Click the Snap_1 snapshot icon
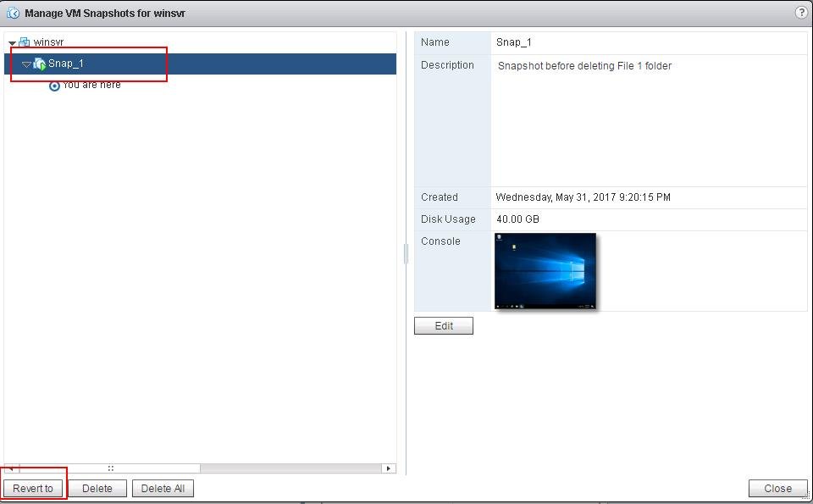Viewport: 813px width, 504px height. (40, 64)
